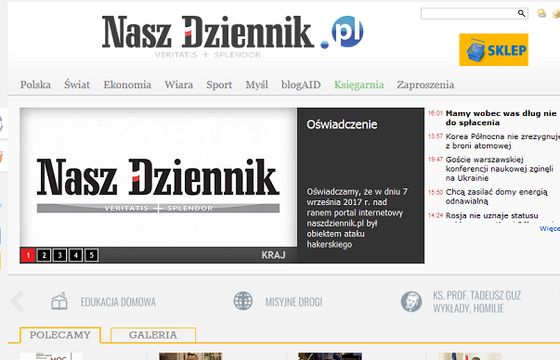Click the previous arrow in the topics strip
Screen dimensions: 560x360
17,301
